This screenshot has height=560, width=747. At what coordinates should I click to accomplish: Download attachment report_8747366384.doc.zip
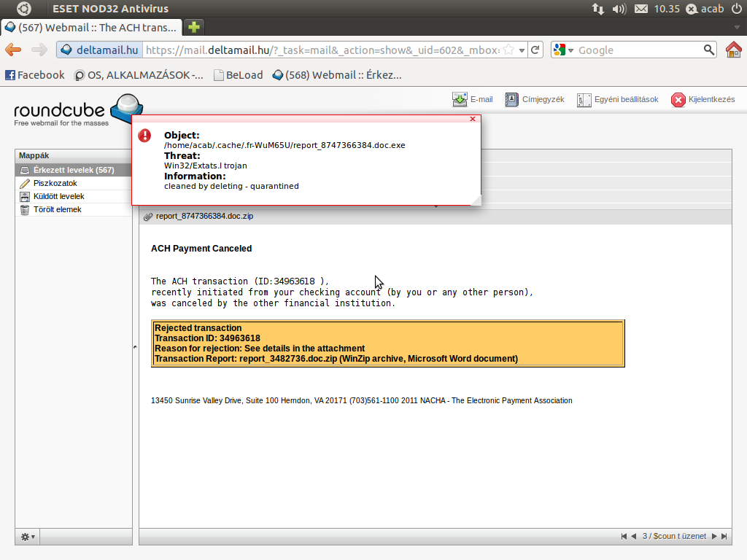(204, 216)
